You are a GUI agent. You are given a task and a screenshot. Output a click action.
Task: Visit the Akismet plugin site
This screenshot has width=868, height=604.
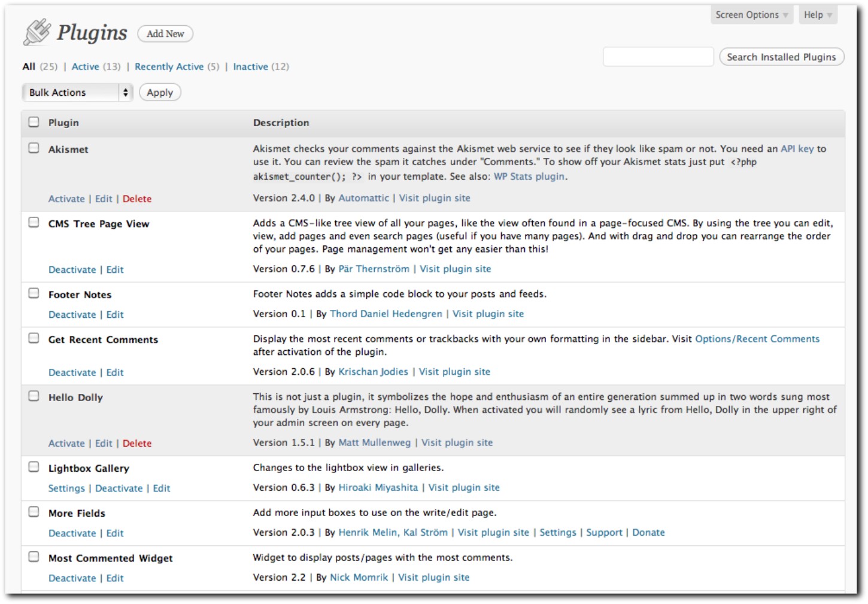(x=435, y=198)
